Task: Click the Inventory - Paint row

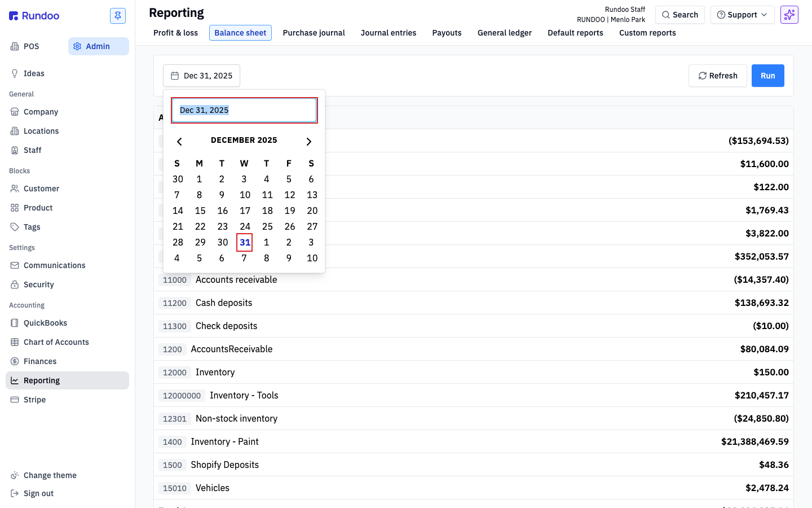Action: (474, 441)
